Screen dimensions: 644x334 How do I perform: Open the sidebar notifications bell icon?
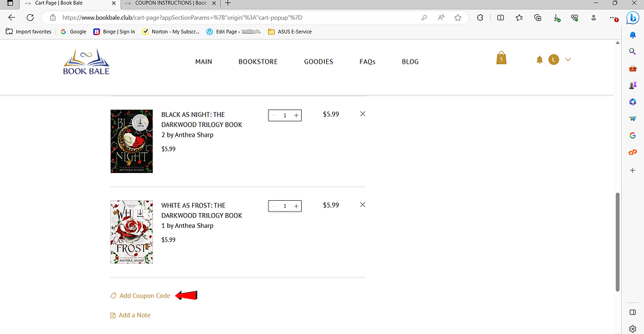click(632, 35)
